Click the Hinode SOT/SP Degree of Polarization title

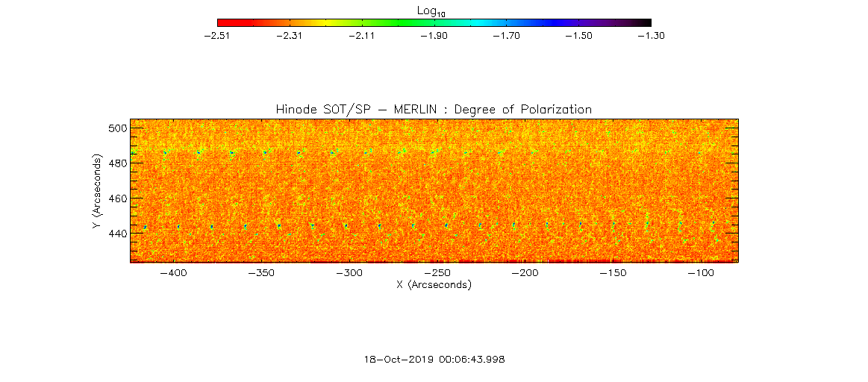tap(434, 110)
